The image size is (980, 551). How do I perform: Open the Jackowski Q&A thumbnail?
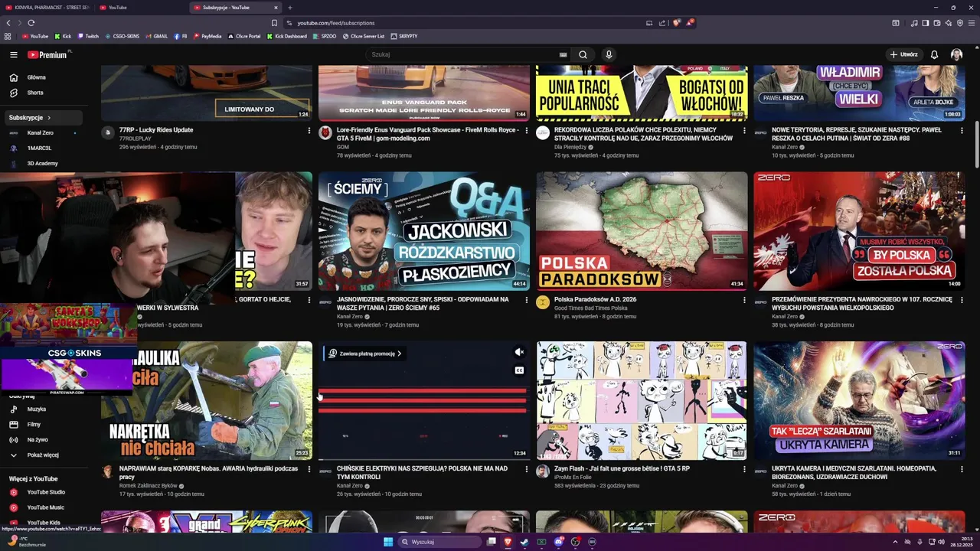click(424, 230)
